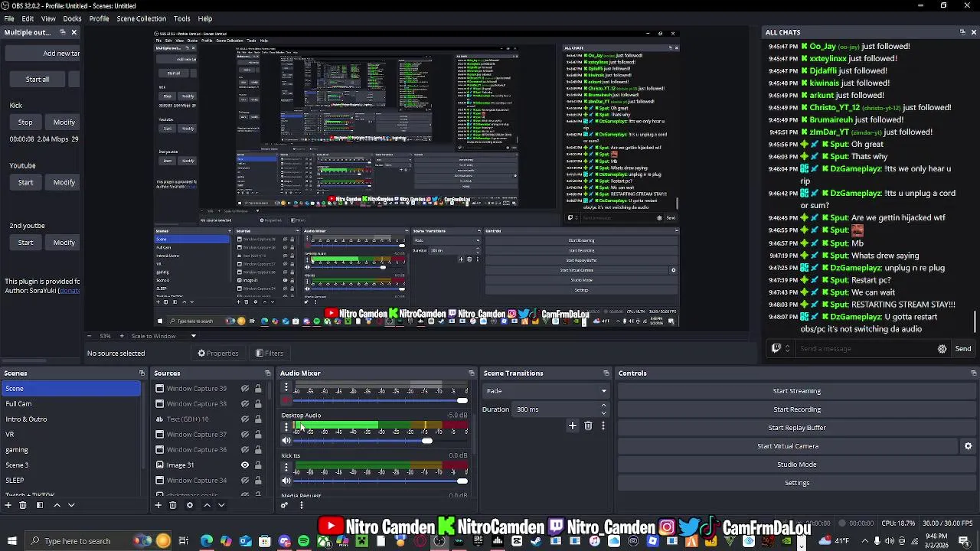980x551 pixels.
Task: Move source up arrow in Sources toolbar
Action: click(207, 505)
